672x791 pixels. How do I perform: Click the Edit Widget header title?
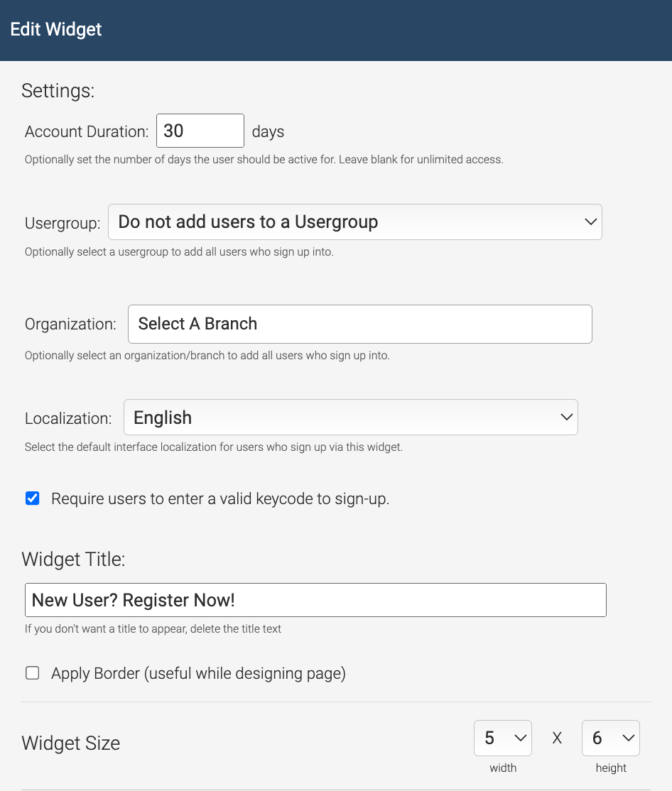pyautogui.click(x=56, y=29)
